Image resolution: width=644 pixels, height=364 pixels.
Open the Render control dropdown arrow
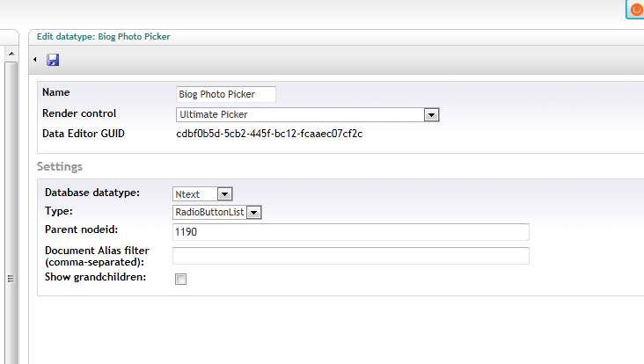(x=431, y=115)
